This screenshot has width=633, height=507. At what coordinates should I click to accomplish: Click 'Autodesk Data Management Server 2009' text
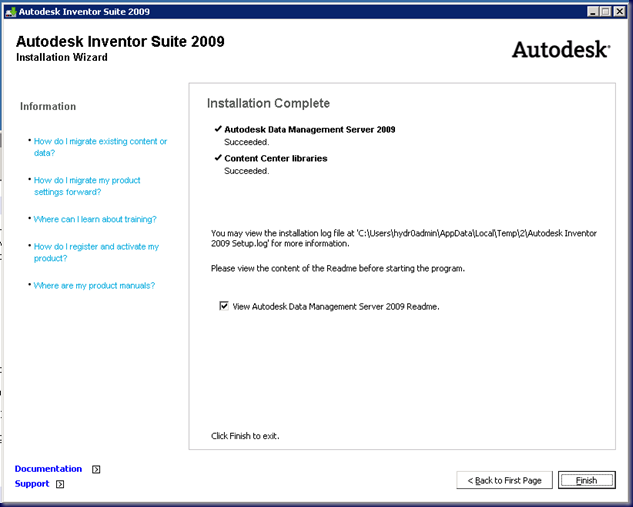(x=310, y=130)
